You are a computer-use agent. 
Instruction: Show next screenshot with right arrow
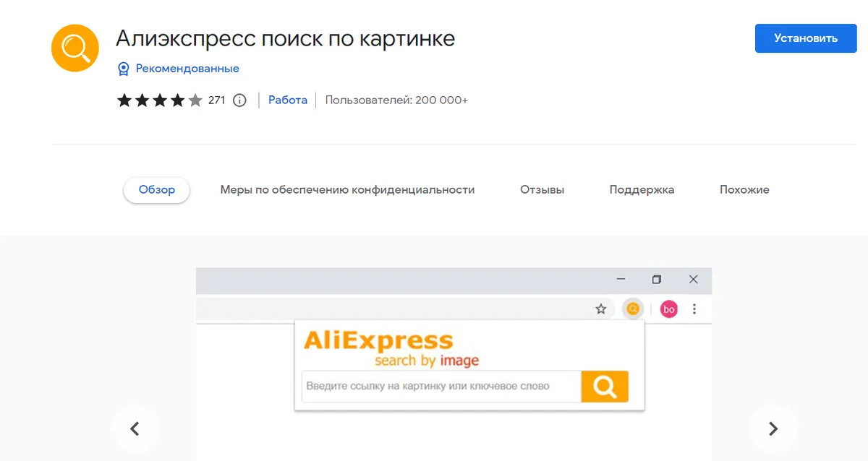773,428
